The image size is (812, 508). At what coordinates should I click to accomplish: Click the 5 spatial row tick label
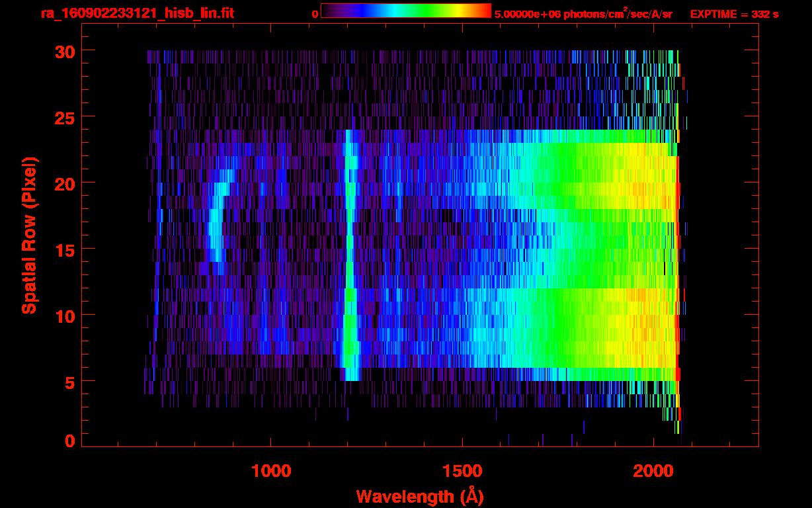[69, 382]
